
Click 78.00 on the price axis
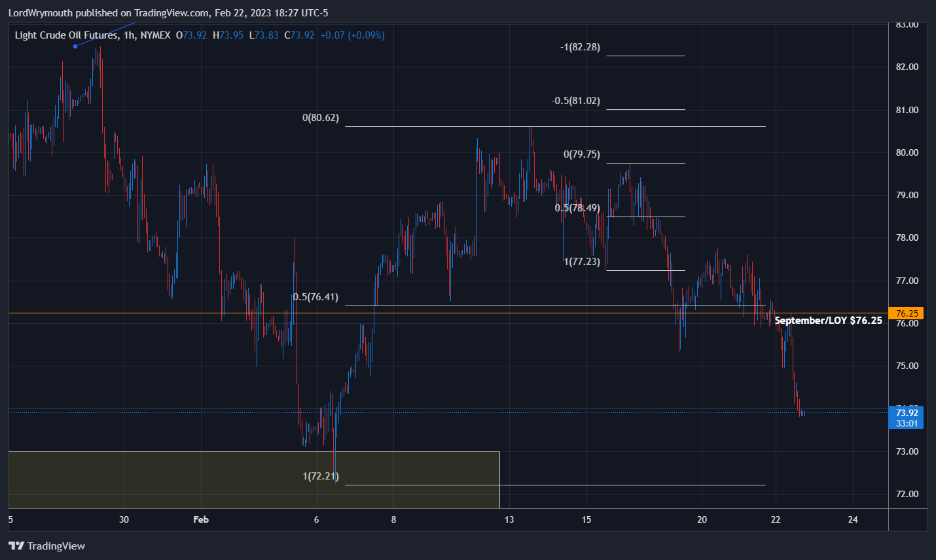point(907,237)
